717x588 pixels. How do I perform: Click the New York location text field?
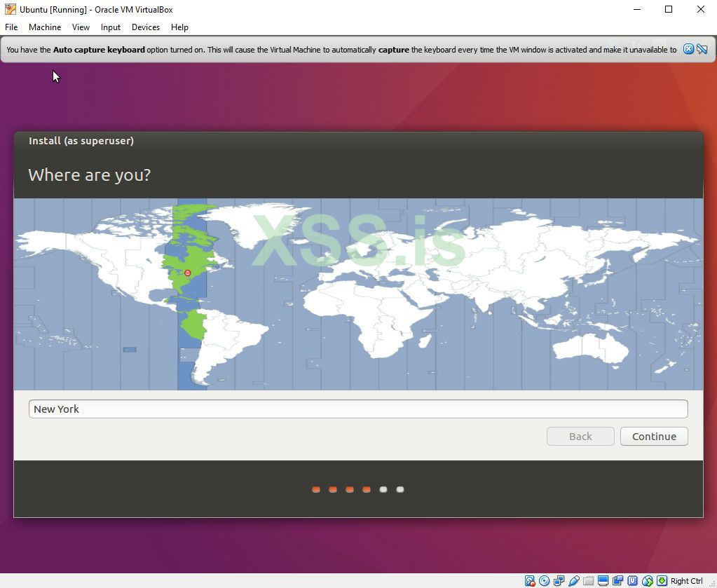click(x=358, y=409)
